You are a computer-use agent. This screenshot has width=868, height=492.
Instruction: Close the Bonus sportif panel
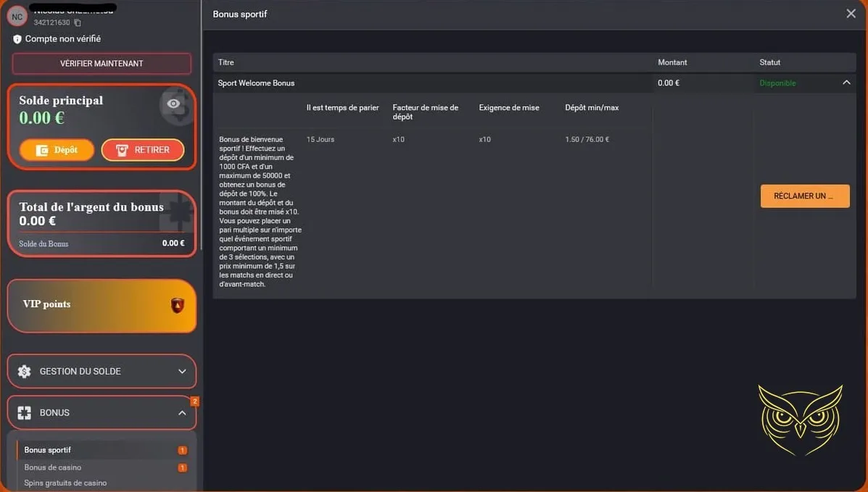coord(851,14)
